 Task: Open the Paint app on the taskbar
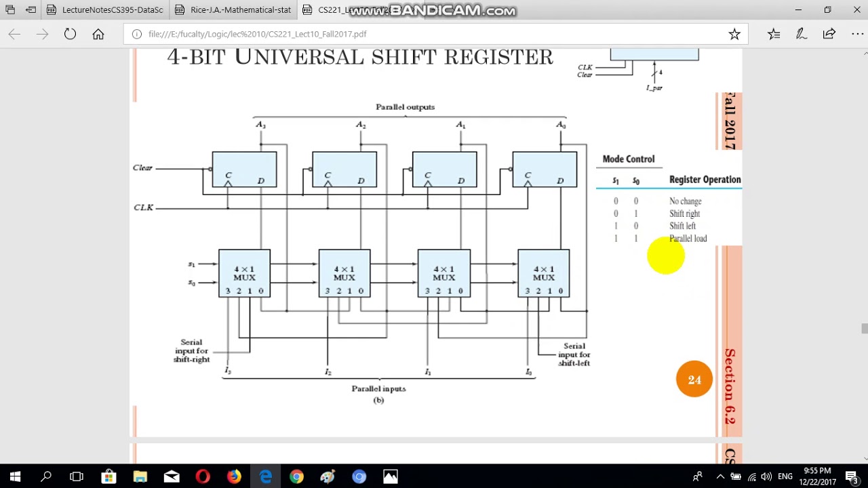point(328,476)
